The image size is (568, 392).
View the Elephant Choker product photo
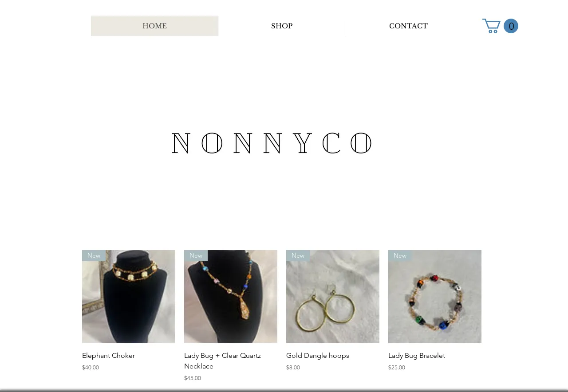129,297
